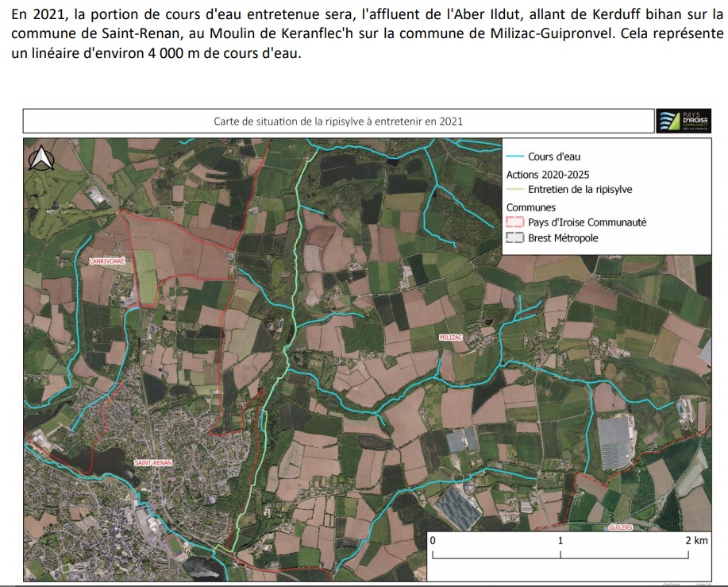Click the map title 'Carte de situation'
Viewport: 728px width, 587px height.
[337, 122]
